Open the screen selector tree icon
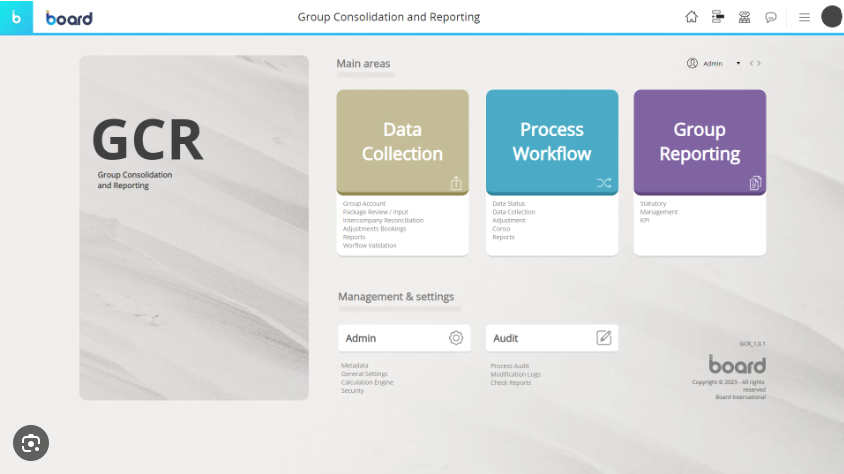Image resolution: width=844 pixels, height=474 pixels. coord(718,17)
